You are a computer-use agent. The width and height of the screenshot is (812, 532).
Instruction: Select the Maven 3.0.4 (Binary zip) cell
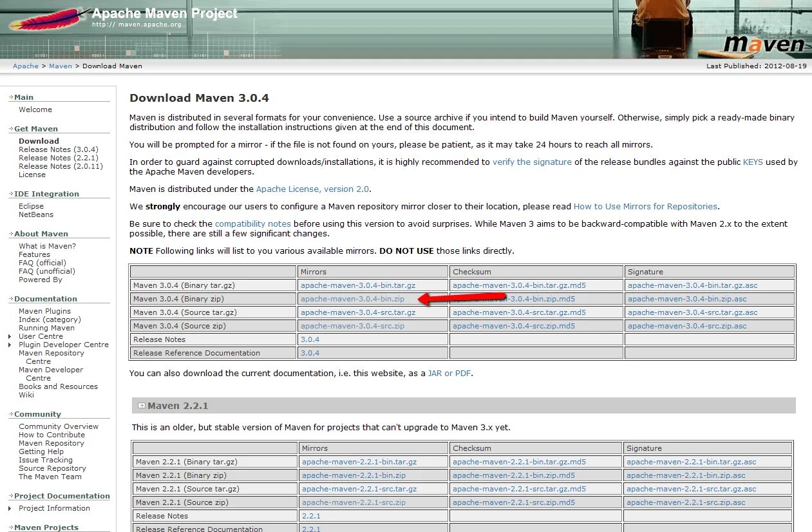pos(213,299)
